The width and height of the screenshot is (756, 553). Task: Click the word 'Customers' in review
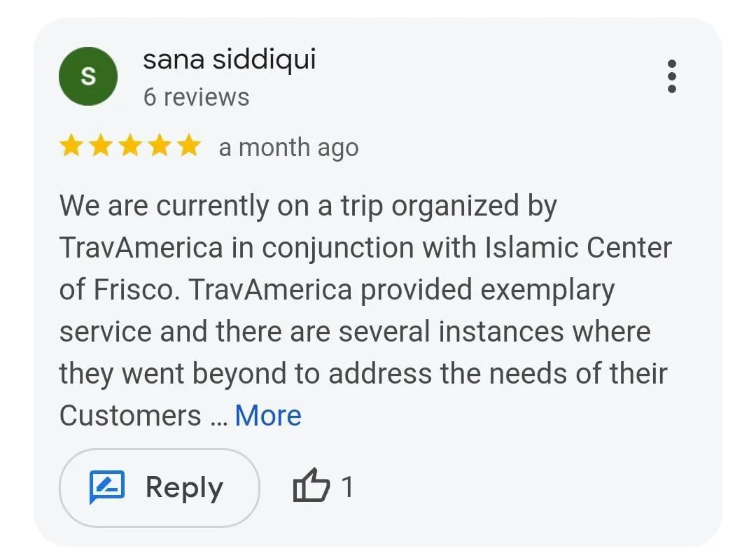click(x=130, y=415)
